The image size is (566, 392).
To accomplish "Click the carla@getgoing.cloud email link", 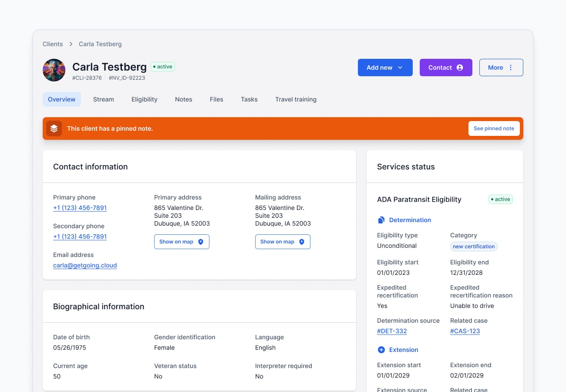I will click(x=85, y=265).
